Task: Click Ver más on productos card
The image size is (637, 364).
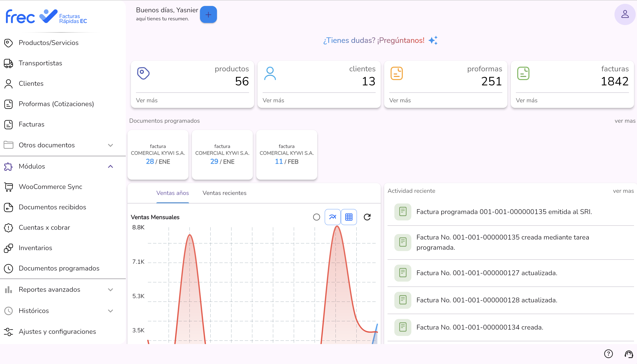Action: click(x=147, y=100)
